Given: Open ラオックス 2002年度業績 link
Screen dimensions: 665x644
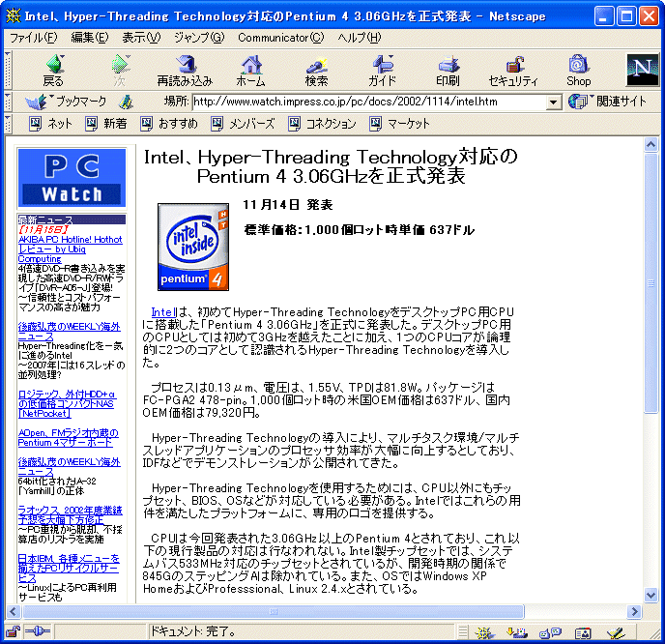Looking at the screenshot, I should (x=70, y=514).
